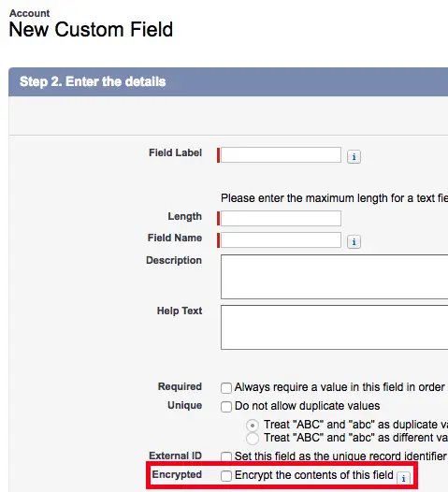Screen dimensions: 448x492
Task: Click the info icon after Encrypt contents option
Action: click(403, 479)
